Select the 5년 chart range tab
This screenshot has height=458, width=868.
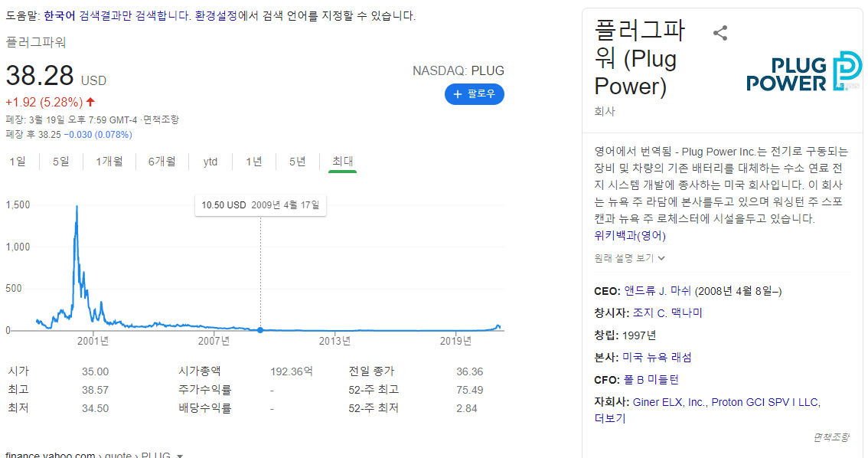(x=297, y=162)
